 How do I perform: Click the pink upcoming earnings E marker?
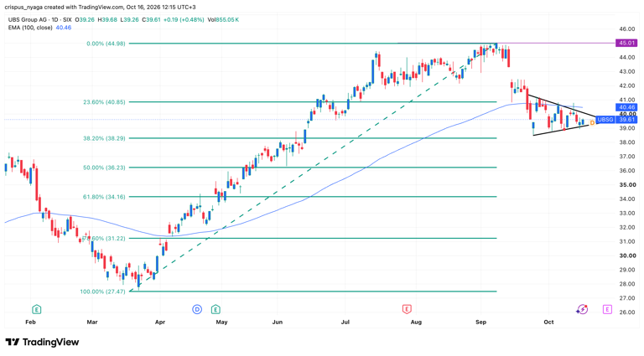[x=607, y=309]
